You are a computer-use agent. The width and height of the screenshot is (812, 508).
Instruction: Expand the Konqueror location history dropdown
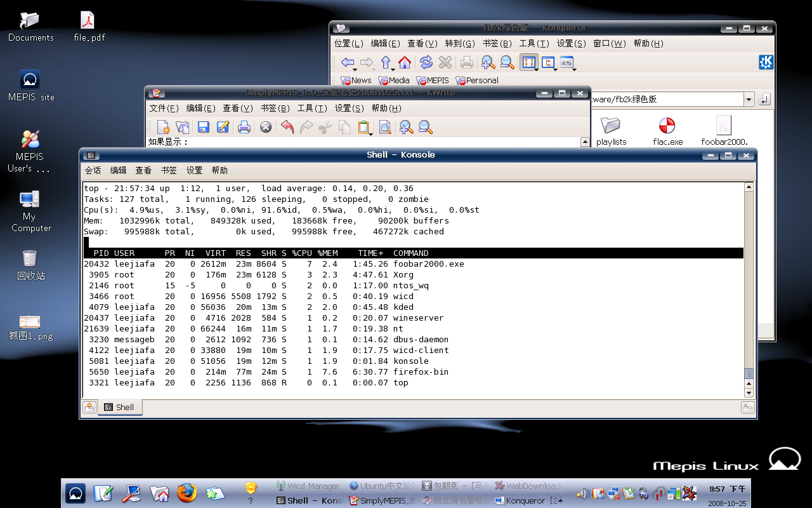[x=749, y=100]
